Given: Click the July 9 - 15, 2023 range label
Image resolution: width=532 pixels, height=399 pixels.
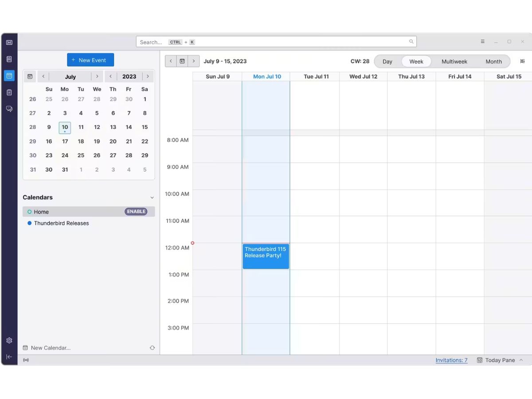Looking at the screenshot, I should tap(225, 61).
